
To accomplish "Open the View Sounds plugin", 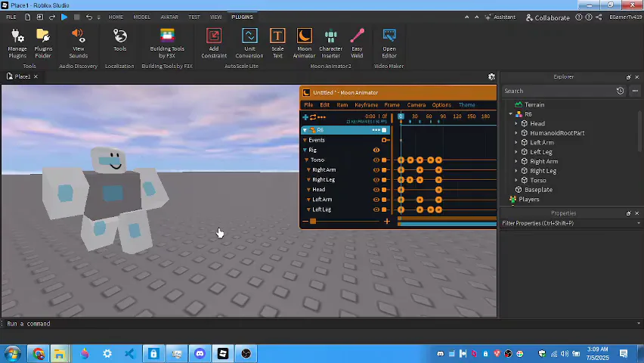I will click(x=78, y=43).
